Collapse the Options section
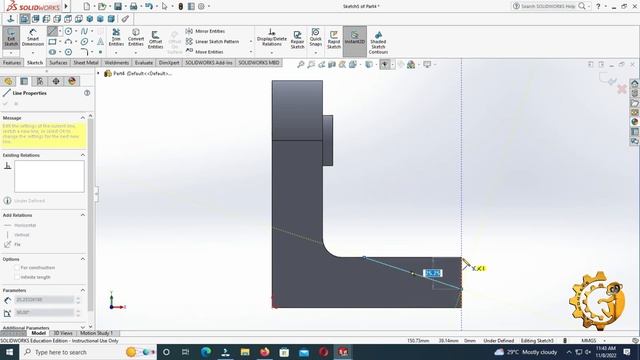The image size is (640, 360). (83, 259)
